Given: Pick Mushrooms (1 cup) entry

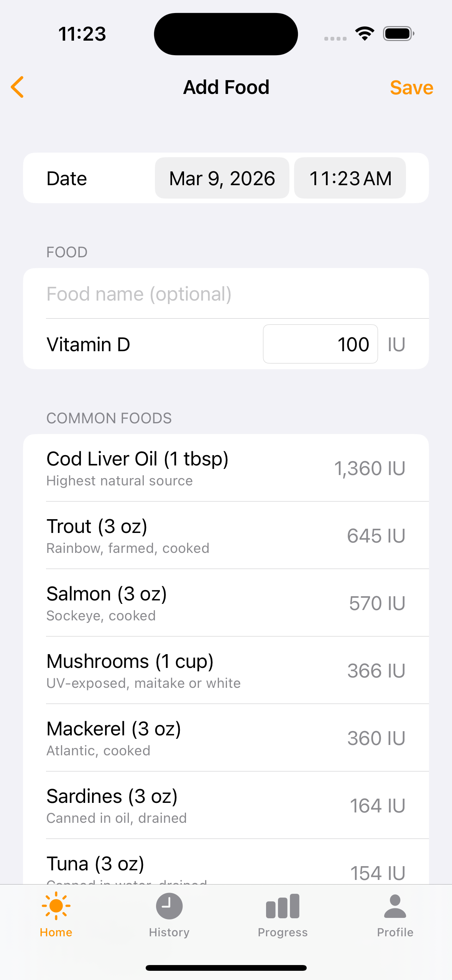Looking at the screenshot, I should tap(226, 670).
